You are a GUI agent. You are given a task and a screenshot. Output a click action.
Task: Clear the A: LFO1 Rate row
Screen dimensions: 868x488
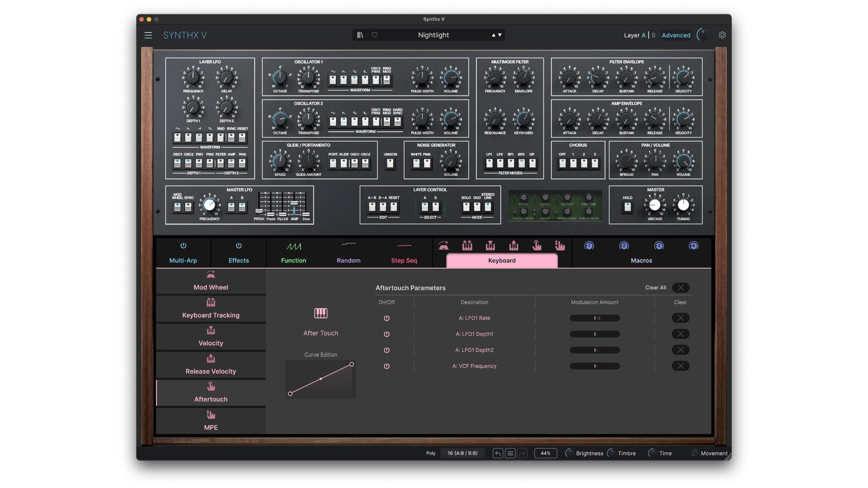(680, 318)
